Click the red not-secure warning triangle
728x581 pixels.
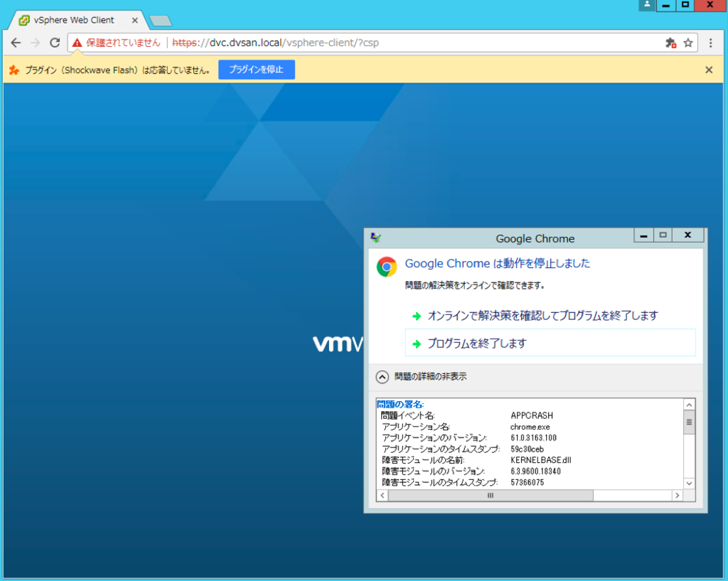click(77, 43)
